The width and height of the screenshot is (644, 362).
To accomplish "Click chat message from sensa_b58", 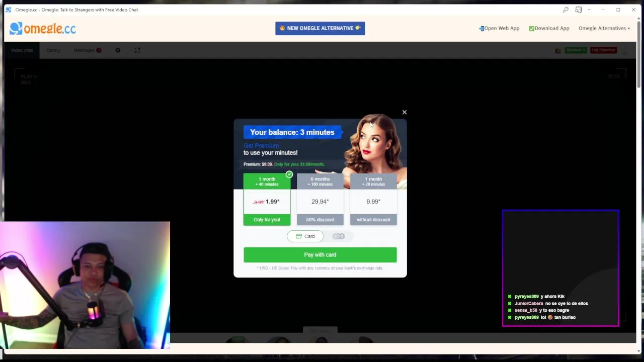I will click(538, 311).
